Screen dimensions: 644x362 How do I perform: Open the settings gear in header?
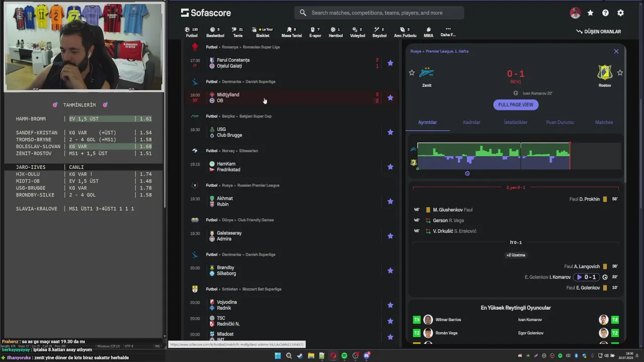(x=620, y=13)
